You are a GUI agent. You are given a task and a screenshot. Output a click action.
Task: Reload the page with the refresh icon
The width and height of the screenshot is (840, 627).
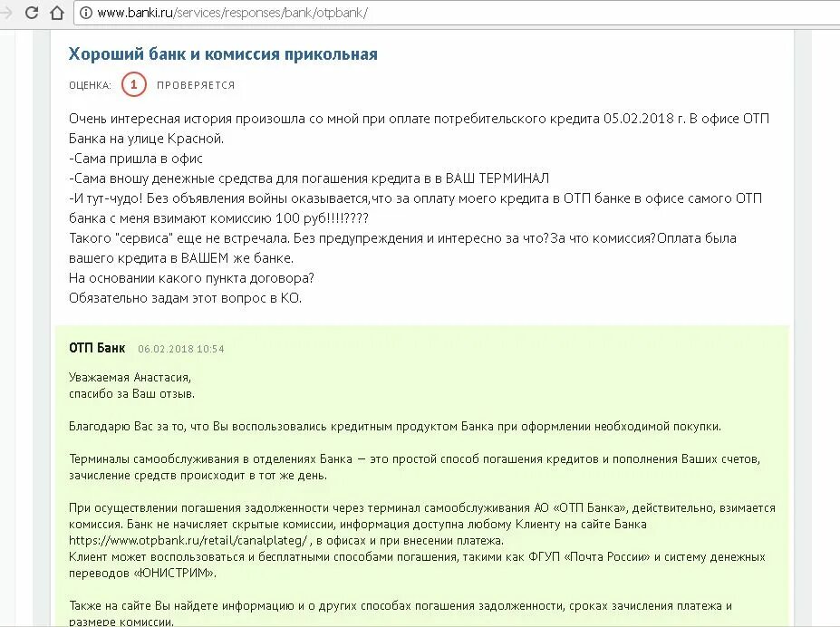32,13
